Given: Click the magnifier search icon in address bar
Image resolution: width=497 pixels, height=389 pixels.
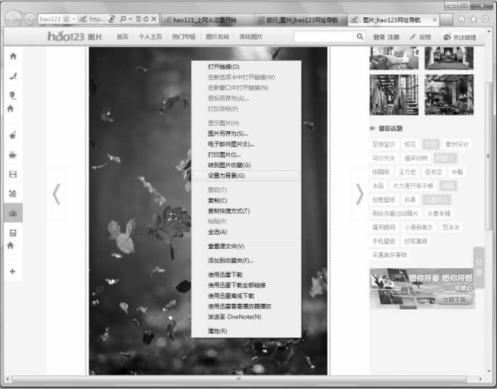Looking at the screenshot, I should (x=123, y=19).
